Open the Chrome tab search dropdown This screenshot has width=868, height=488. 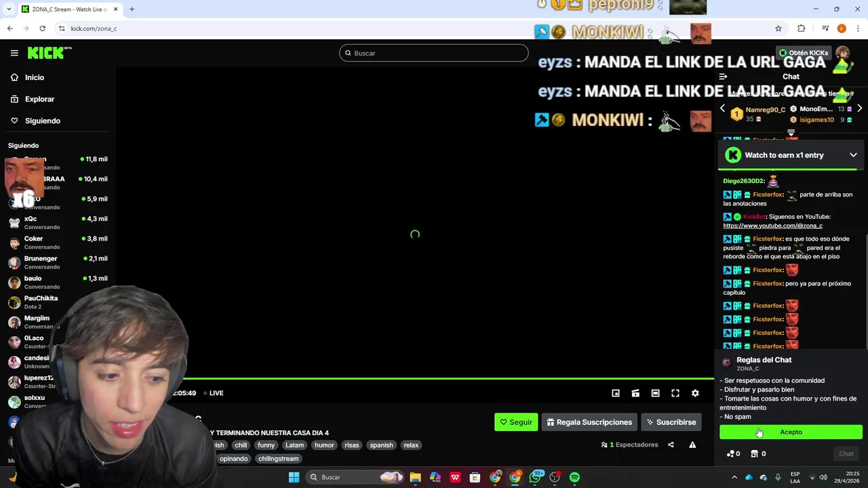pyautogui.click(x=9, y=9)
